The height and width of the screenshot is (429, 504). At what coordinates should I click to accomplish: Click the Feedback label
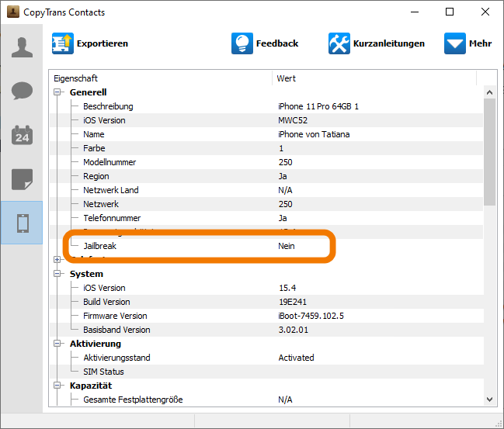[x=277, y=43]
